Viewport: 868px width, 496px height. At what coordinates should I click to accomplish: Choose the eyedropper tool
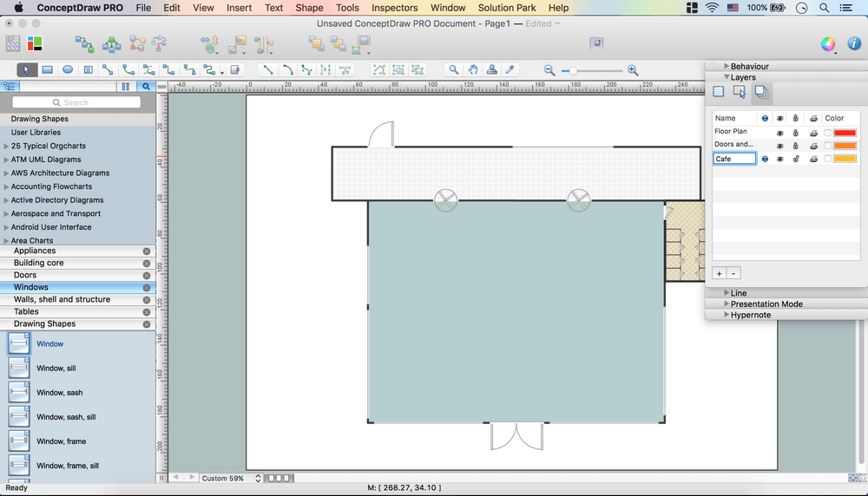[511, 70]
